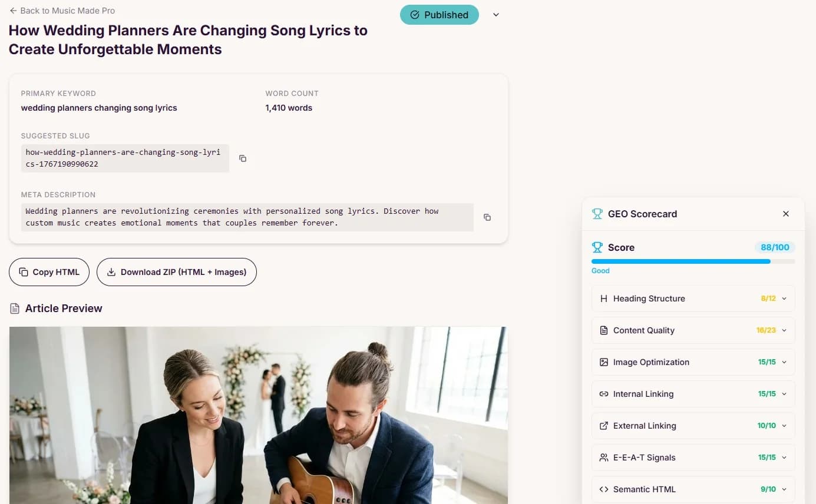The height and width of the screenshot is (504, 816).
Task: Close the GEO Scorecard panel
Action: [785, 214]
